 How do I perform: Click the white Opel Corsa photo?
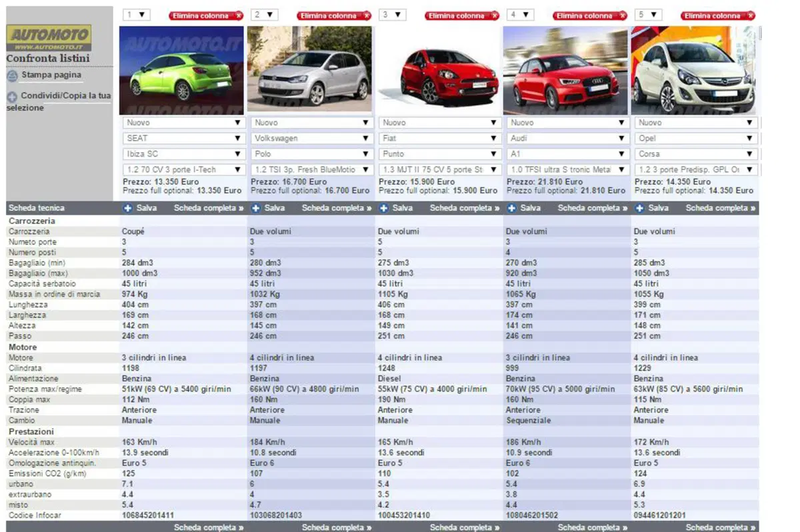pyautogui.click(x=694, y=71)
